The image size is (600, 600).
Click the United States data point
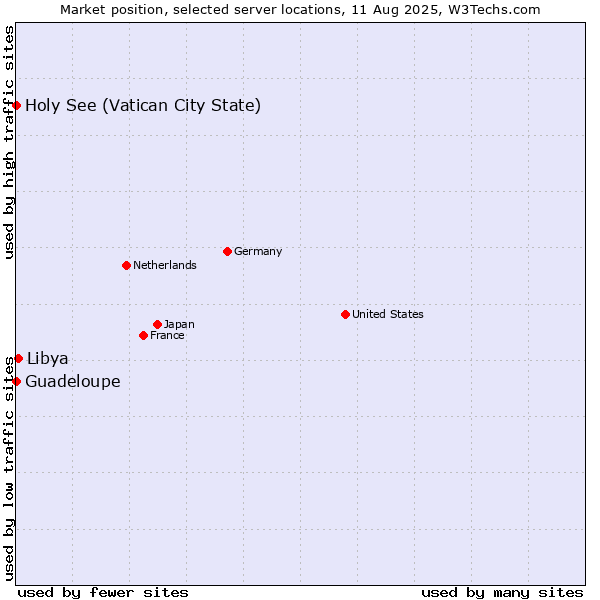346,315
